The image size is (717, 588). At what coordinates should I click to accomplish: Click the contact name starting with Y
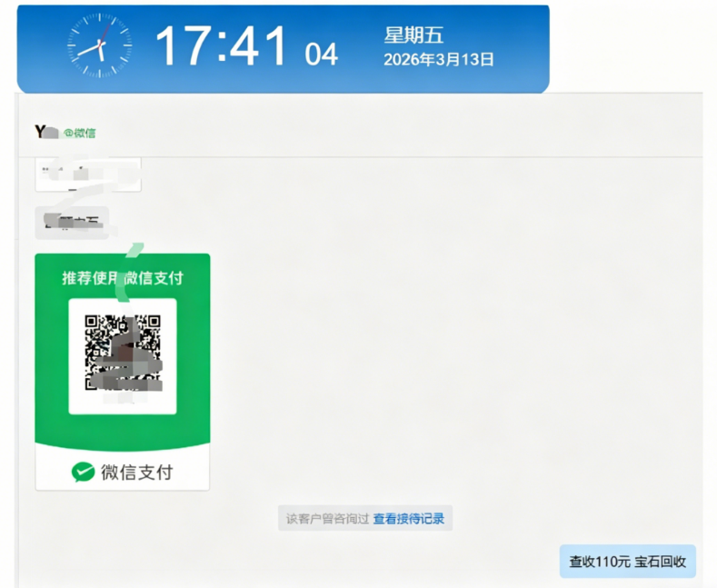(x=46, y=132)
